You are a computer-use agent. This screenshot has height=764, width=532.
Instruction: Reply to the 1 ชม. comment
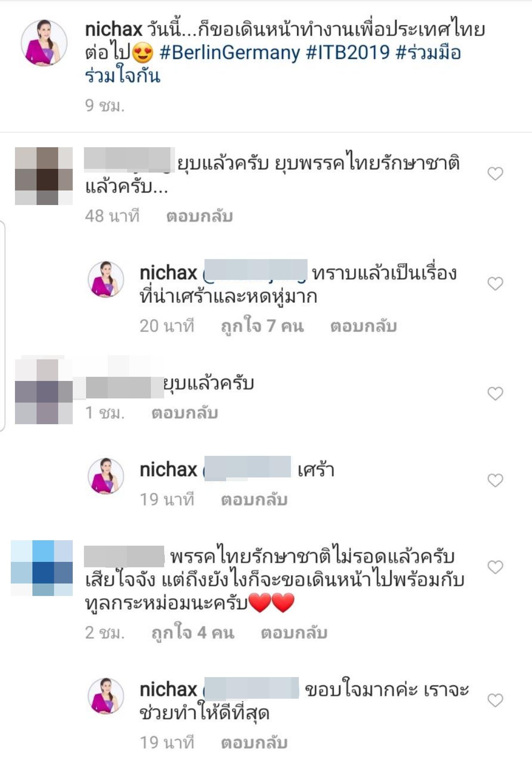pyautogui.click(x=185, y=413)
